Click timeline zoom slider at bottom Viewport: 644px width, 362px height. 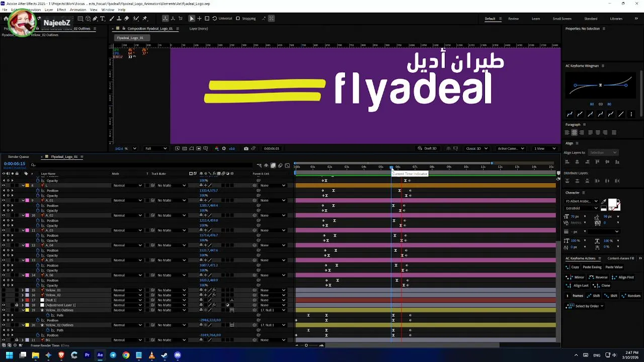click(x=306, y=345)
